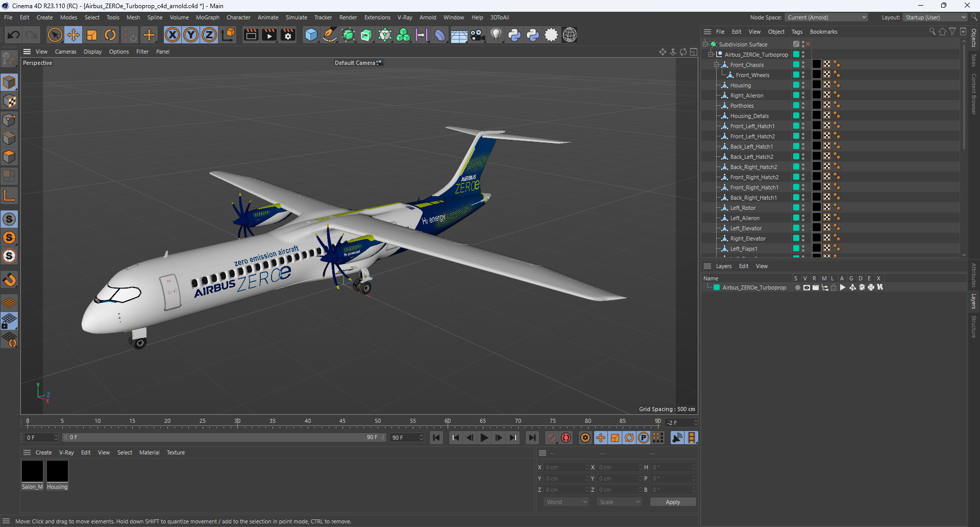The width and height of the screenshot is (980, 527).
Task: Open the material manager hamburger menu
Action: click(x=27, y=452)
